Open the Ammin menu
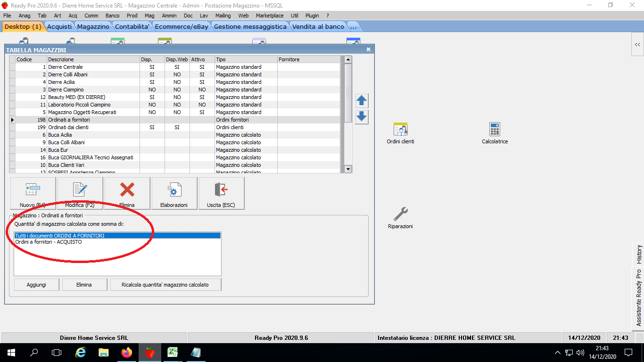 pyautogui.click(x=169, y=16)
